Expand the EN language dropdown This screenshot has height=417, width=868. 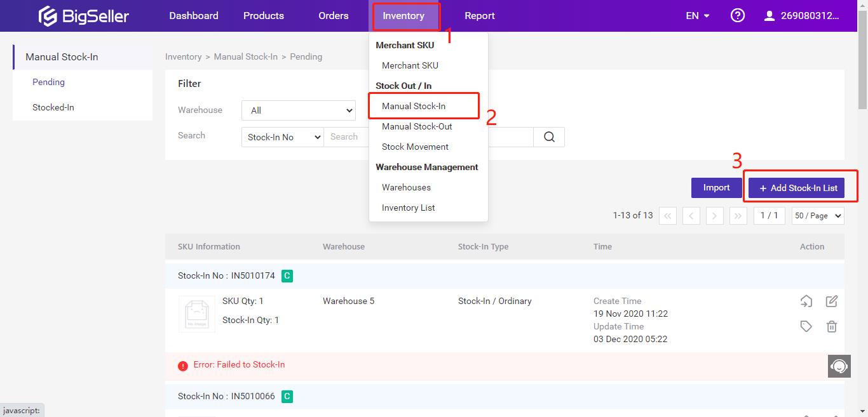click(x=698, y=16)
